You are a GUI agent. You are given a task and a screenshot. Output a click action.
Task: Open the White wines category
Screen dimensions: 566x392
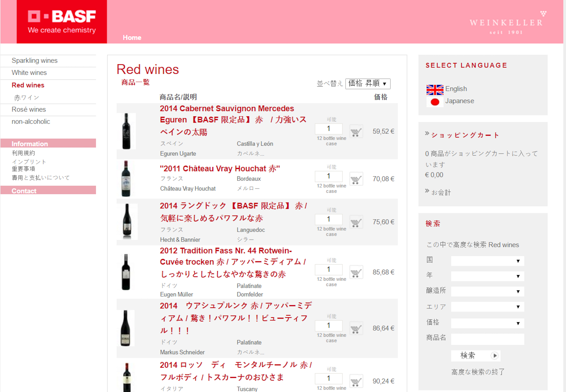tap(29, 73)
